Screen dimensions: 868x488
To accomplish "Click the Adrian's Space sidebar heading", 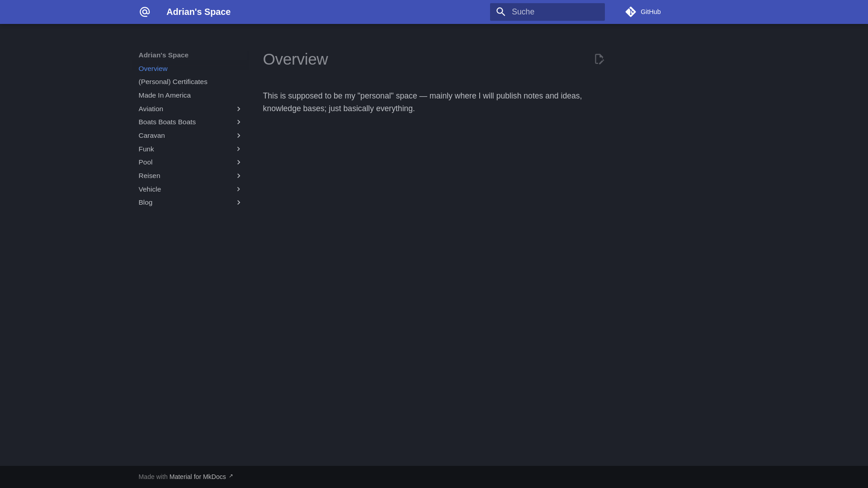I will (x=163, y=55).
